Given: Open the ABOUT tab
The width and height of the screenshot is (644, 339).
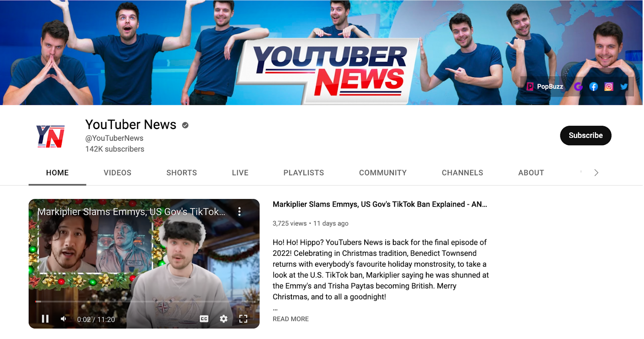Looking at the screenshot, I should coord(531,173).
